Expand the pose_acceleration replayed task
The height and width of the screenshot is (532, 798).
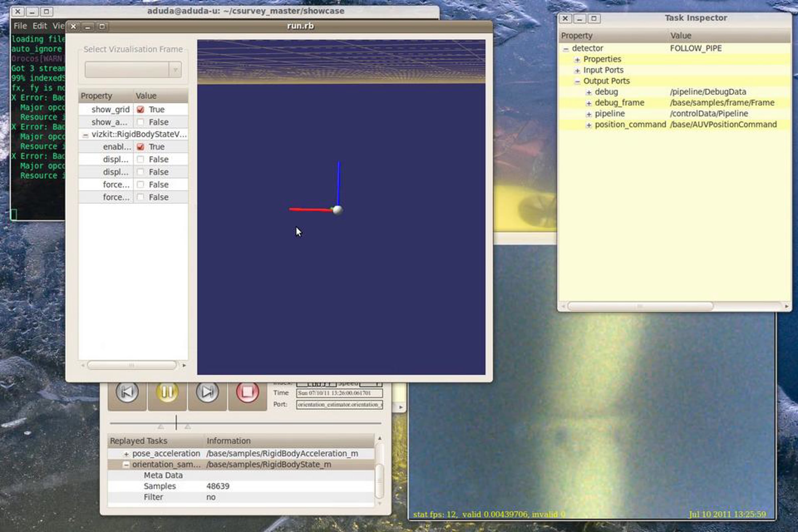[126, 454]
